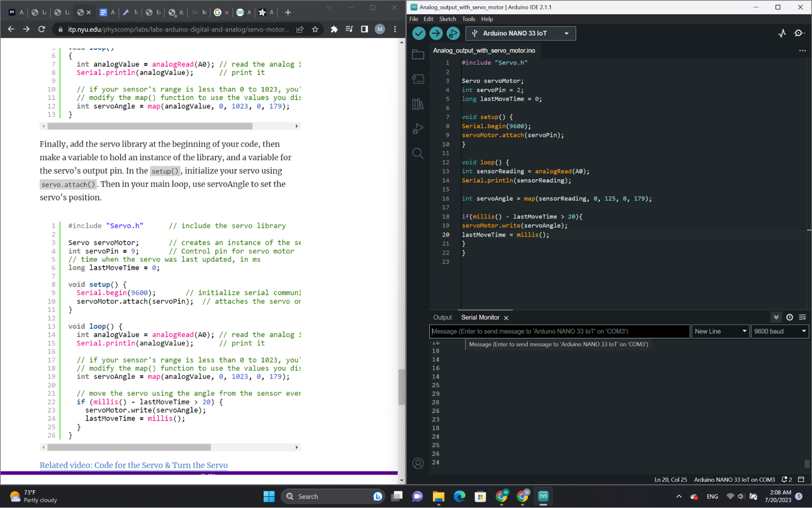Open Arduino IDE taskbar icon

pyautogui.click(x=543, y=497)
